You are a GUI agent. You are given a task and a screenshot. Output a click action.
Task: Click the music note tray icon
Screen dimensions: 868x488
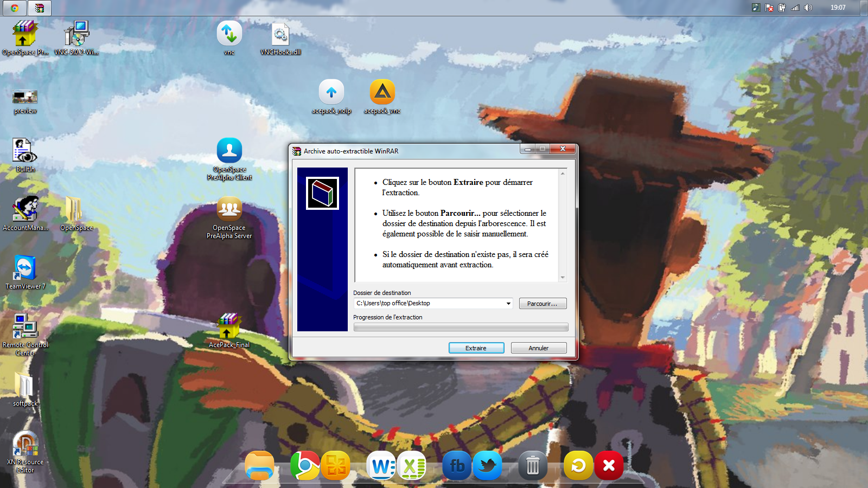point(756,8)
